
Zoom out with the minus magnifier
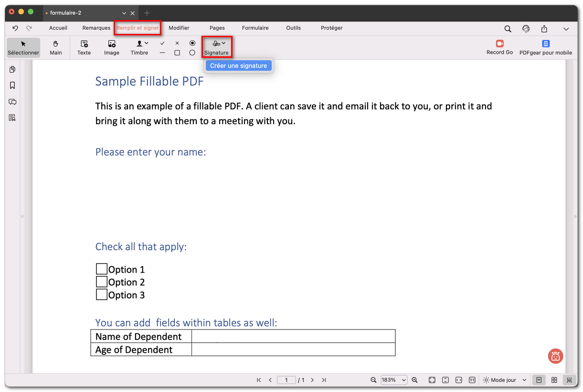pyautogui.click(x=373, y=380)
